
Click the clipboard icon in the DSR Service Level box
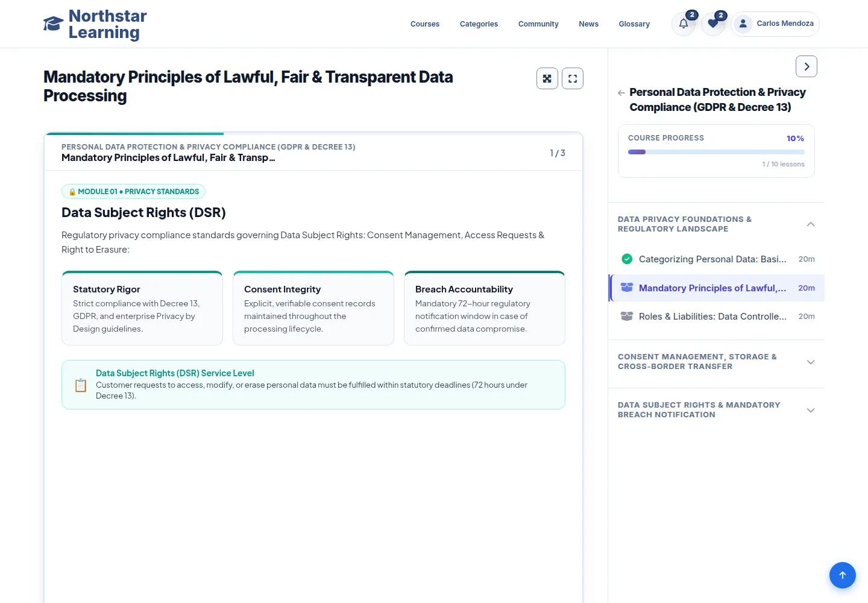click(81, 385)
